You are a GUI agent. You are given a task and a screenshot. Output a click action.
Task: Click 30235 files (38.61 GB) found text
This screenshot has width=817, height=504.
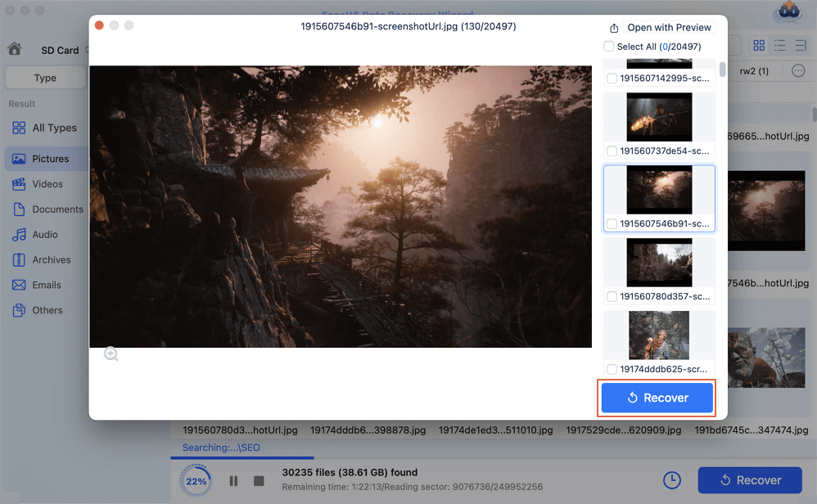coord(350,473)
